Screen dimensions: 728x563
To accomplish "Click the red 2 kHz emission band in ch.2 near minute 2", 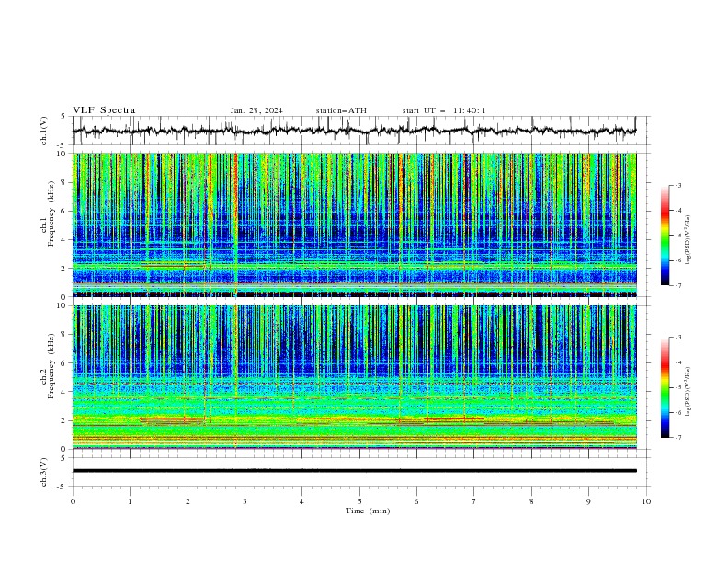I will 172,419.
